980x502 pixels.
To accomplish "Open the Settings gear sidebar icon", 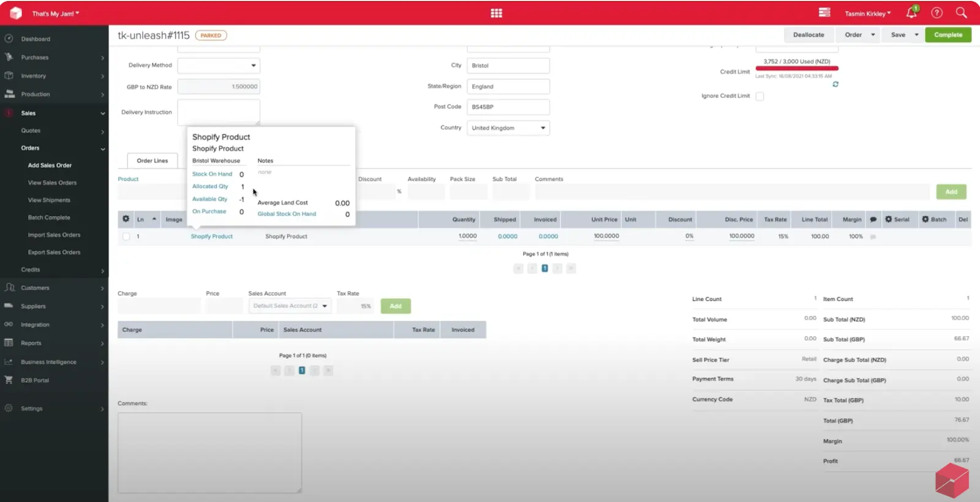I will [9, 408].
